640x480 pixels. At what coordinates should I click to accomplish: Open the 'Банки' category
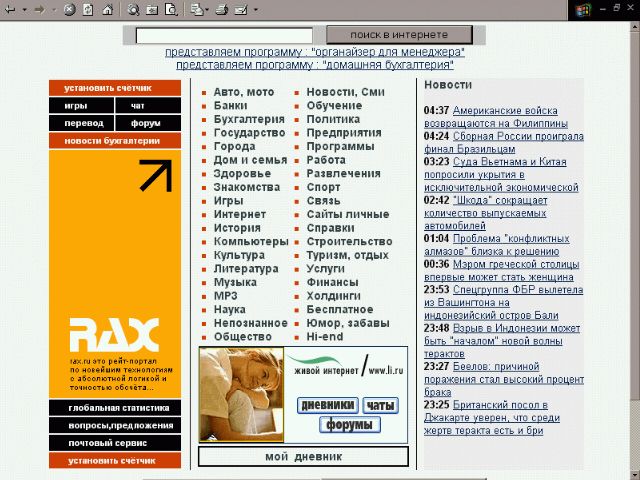[230, 106]
